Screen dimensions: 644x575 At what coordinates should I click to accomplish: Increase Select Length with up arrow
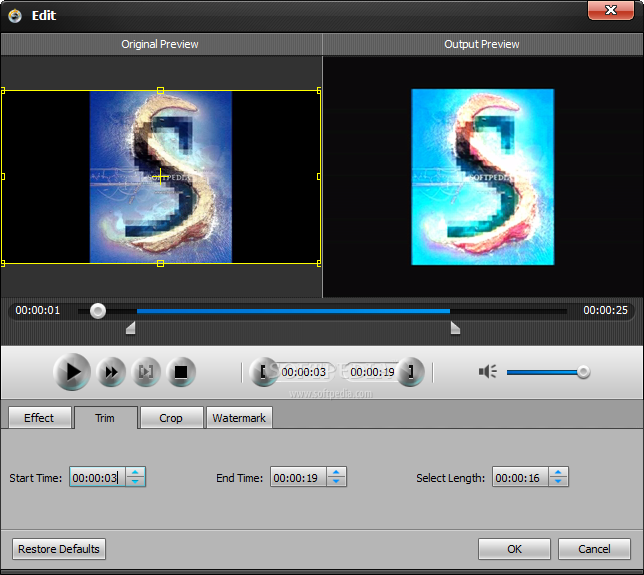(x=558, y=472)
